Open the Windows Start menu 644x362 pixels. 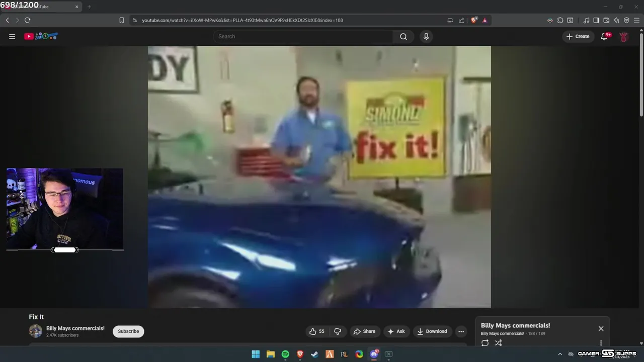click(256, 354)
